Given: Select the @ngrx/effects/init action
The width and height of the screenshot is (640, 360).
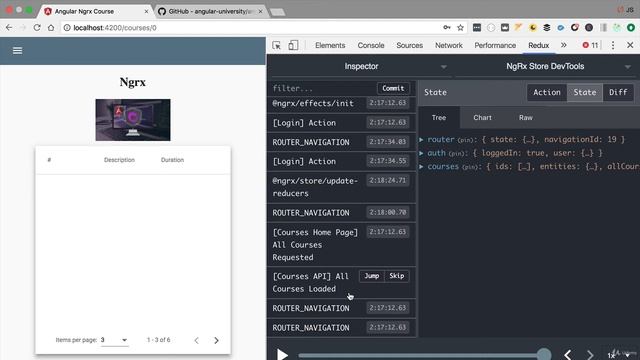Looking at the screenshot, I should pos(341,103).
